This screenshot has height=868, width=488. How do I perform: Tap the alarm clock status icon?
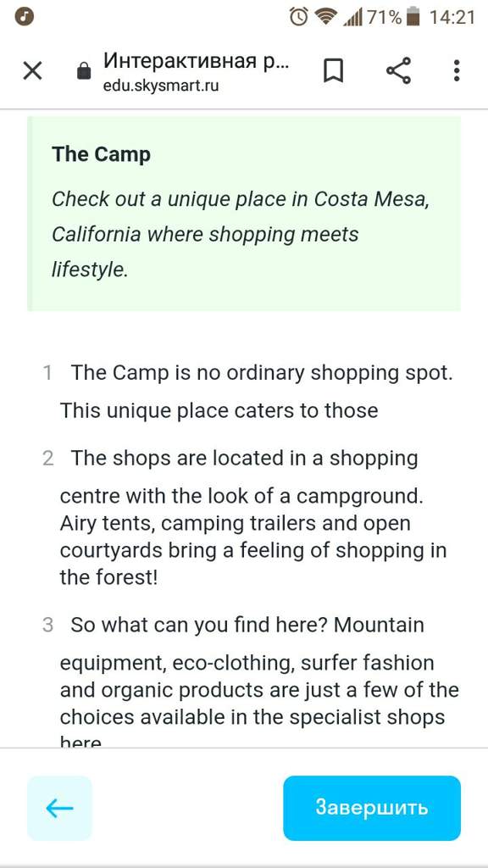tap(299, 17)
